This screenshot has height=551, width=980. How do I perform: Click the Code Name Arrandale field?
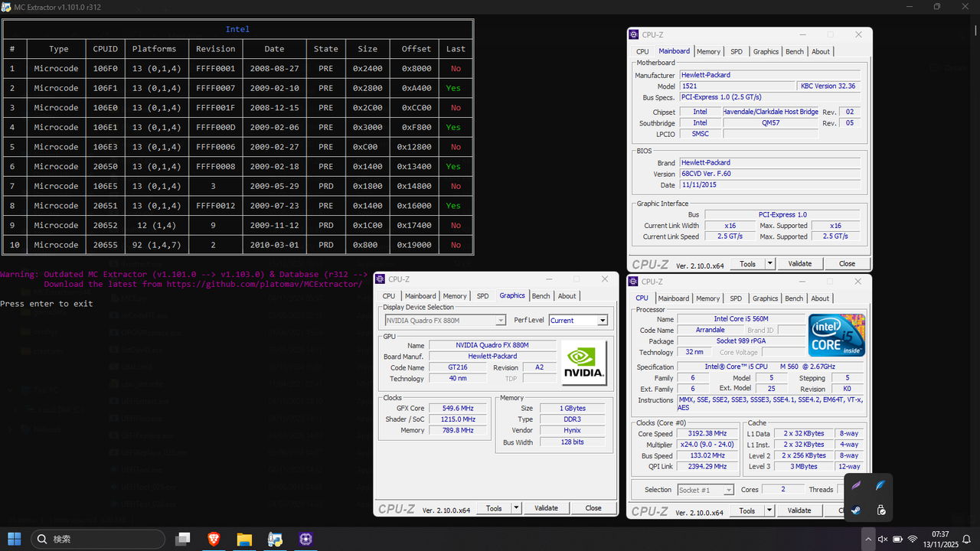[x=710, y=330]
